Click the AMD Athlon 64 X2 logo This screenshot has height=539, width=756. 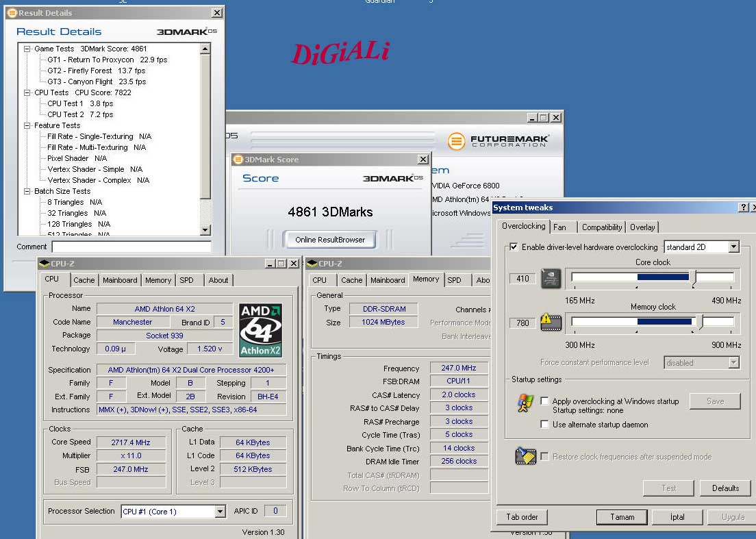(261, 329)
